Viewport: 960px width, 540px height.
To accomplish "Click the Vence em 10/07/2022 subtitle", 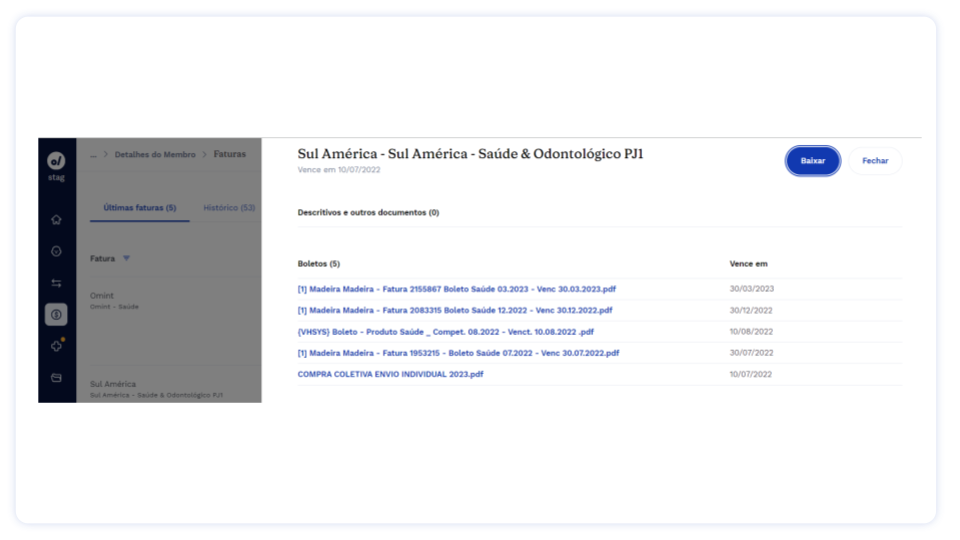I will click(339, 170).
